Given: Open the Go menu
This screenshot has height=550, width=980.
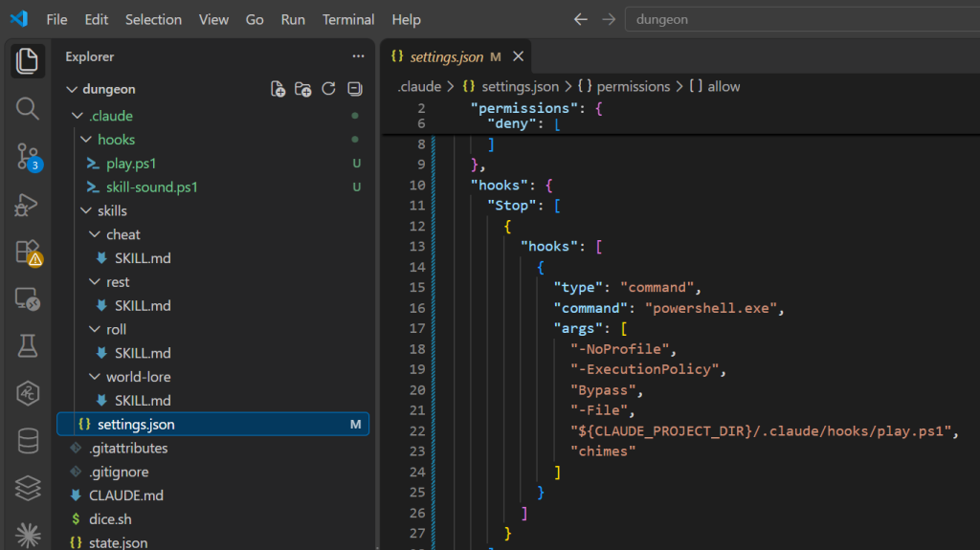Looking at the screenshot, I should 255,19.
